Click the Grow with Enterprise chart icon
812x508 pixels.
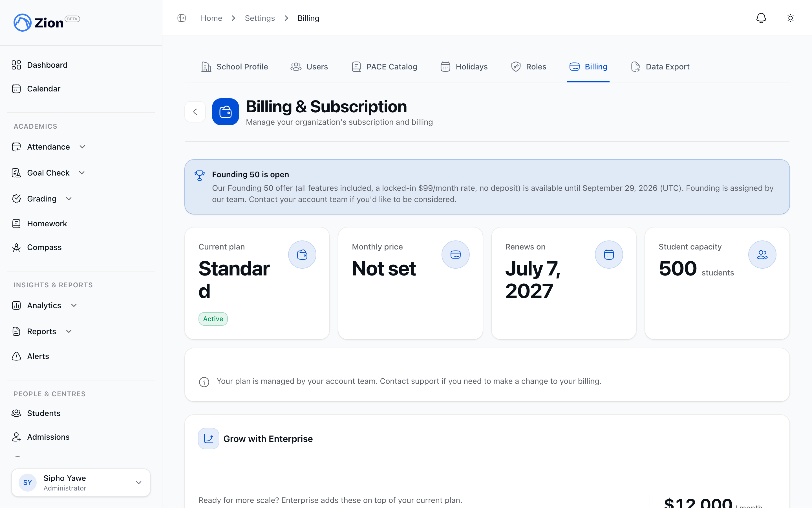[x=209, y=439]
